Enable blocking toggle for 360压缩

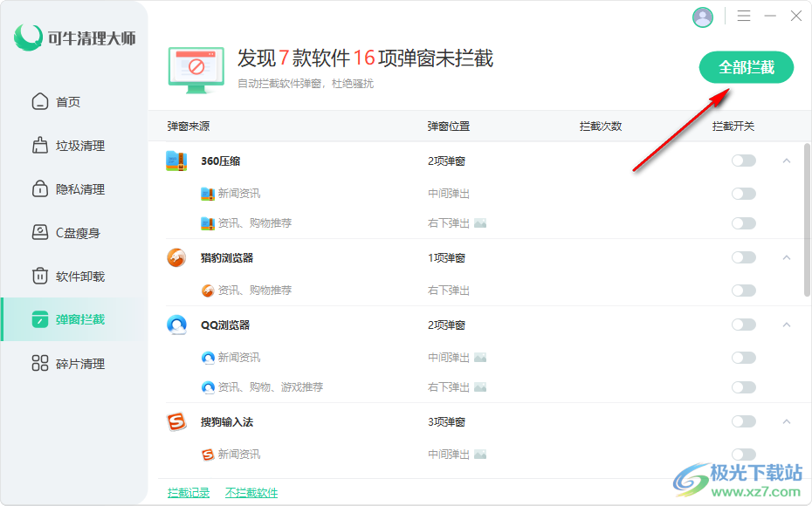[743, 161]
